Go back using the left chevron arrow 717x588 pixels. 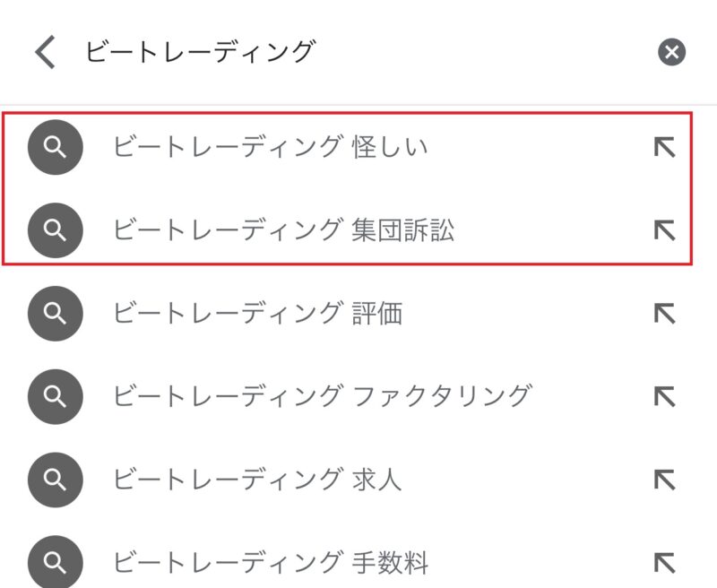45,52
